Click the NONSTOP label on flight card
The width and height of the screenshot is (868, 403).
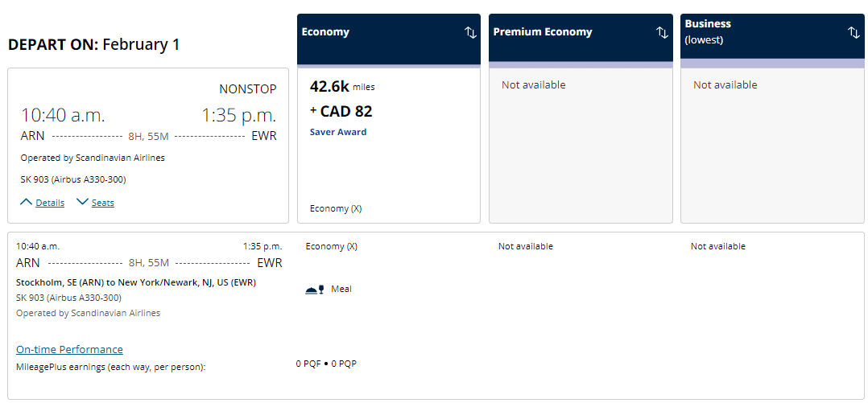[x=247, y=89]
